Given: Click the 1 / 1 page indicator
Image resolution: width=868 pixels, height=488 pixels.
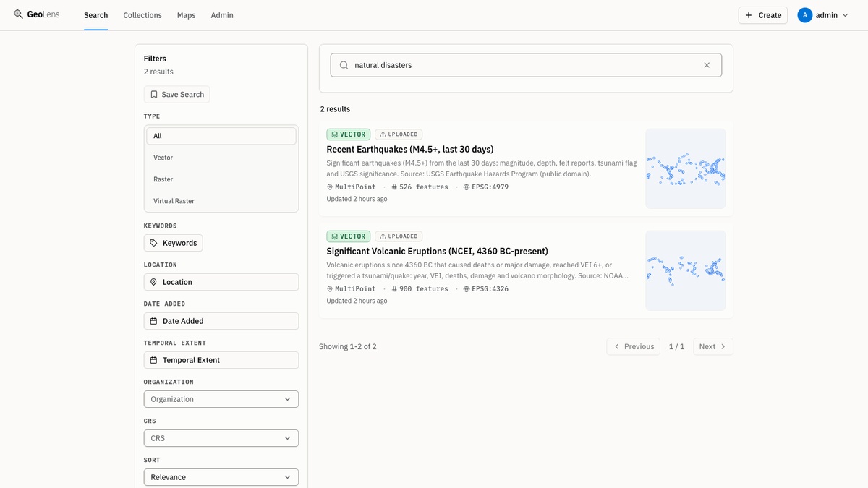Looking at the screenshot, I should point(676,347).
